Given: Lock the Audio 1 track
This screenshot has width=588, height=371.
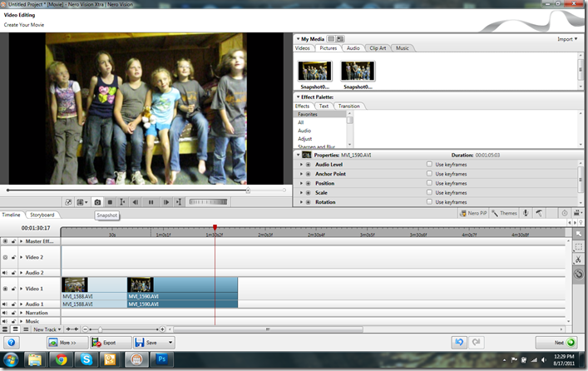Looking at the screenshot, I should 13,304.
